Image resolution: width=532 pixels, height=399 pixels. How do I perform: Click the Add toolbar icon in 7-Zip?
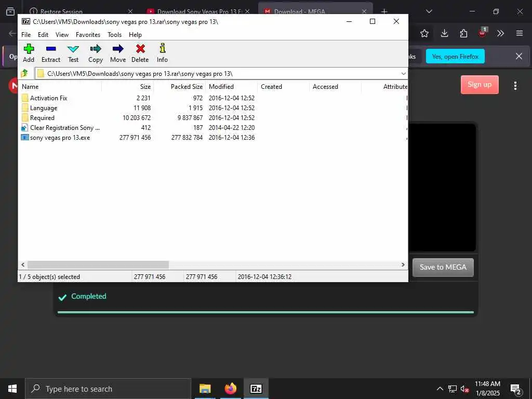29,49
